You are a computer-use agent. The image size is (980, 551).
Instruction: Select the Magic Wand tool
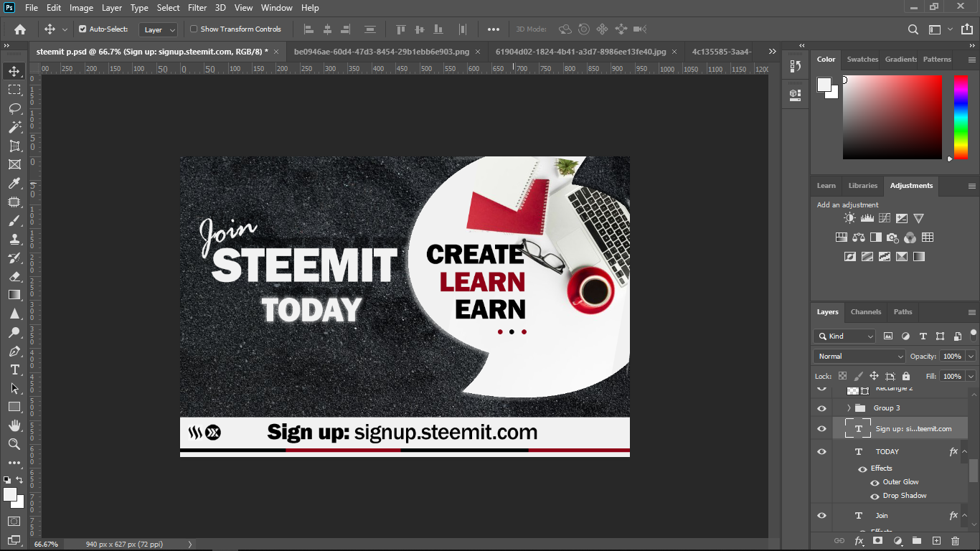coord(14,127)
